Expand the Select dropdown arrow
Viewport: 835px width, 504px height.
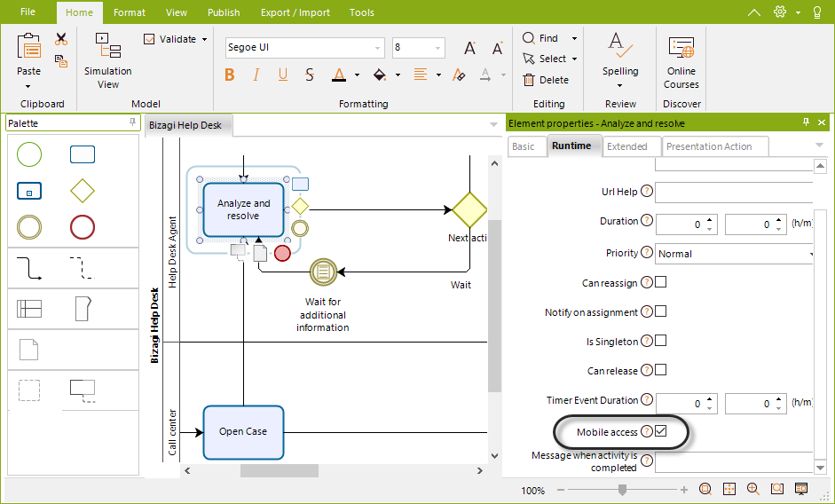click(574, 59)
